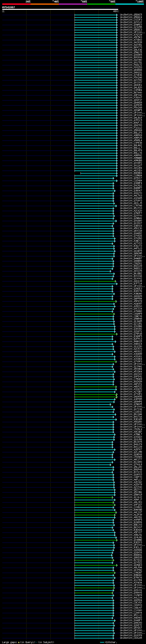The width and height of the screenshot is (146, 644).
Task: Open hit UniRef100_B6VC73
Action: point(131,47)
